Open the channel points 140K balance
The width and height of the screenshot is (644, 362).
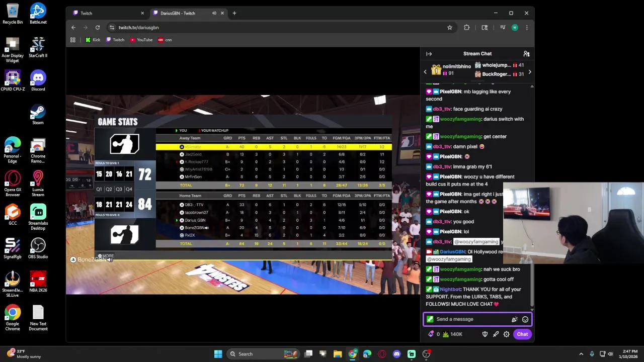coord(452,334)
